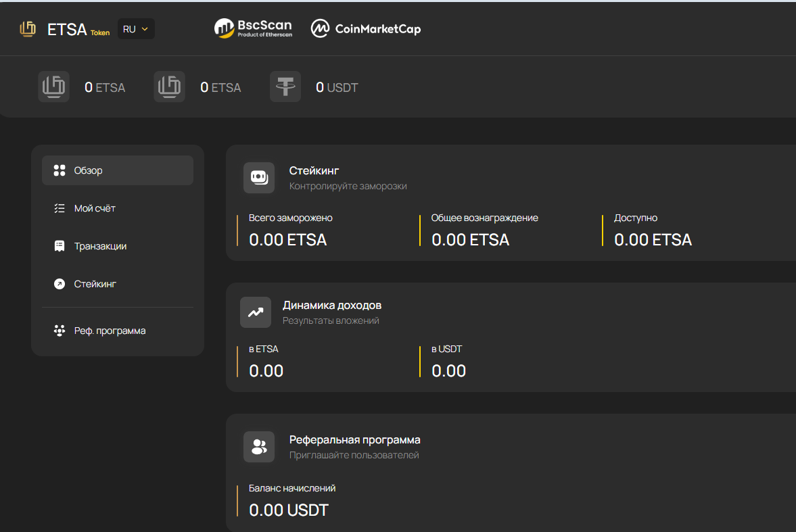The width and height of the screenshot is (796, 532).
Task: Open the BscScan link
Action: click(x=254, y=28)
